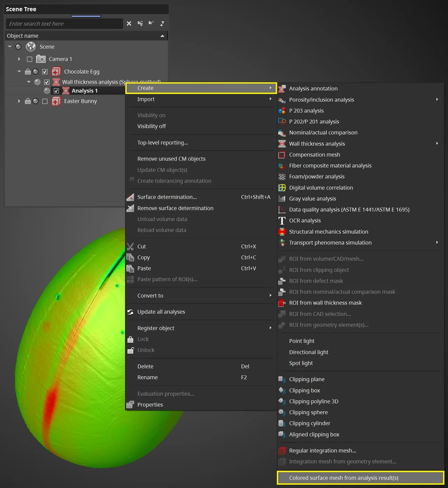Open the Create submenu
Viewport: 448px width, 488px height.
tap(201, 88)
